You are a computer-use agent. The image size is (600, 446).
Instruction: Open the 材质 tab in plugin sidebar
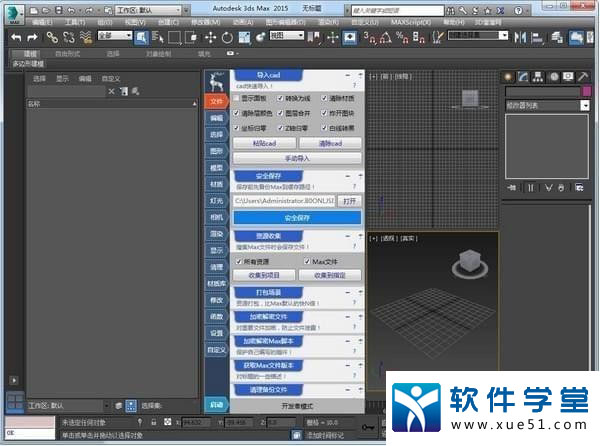click(x=217, y=184)
